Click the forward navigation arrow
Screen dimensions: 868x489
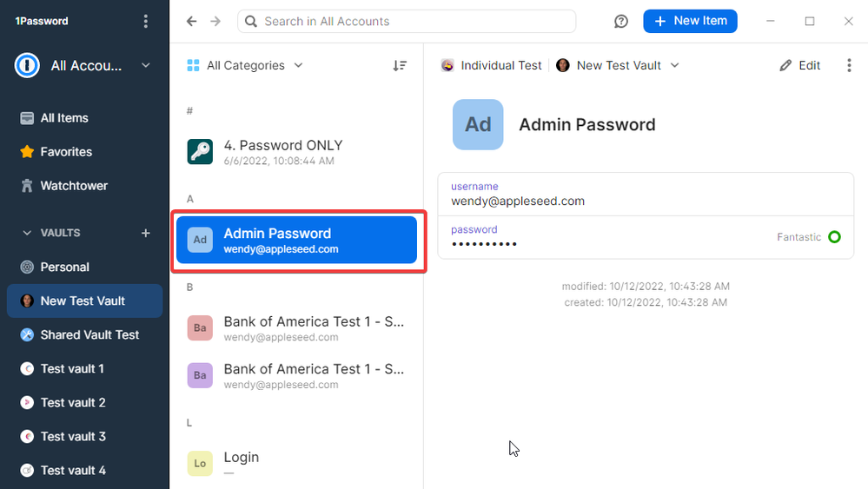[215, 22]
